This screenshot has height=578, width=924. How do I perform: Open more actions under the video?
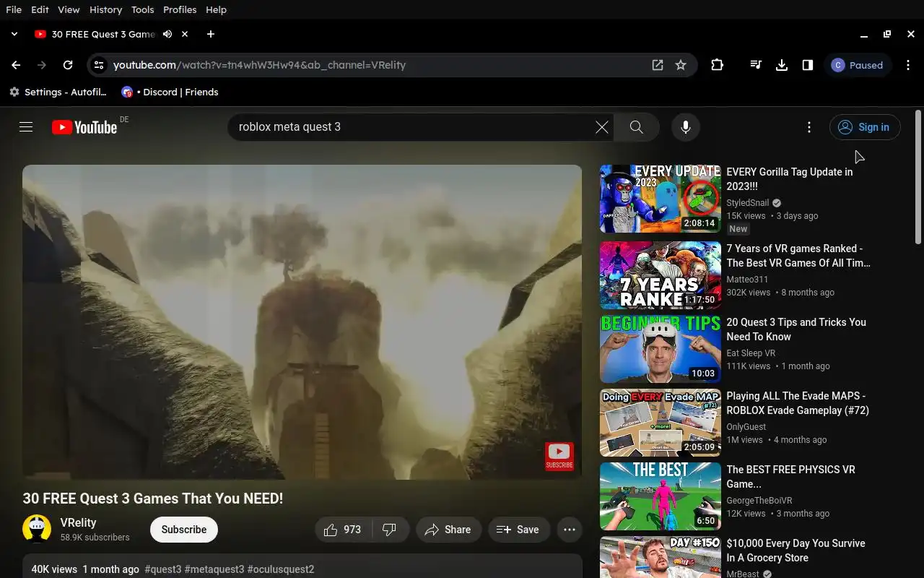point(570,530)
